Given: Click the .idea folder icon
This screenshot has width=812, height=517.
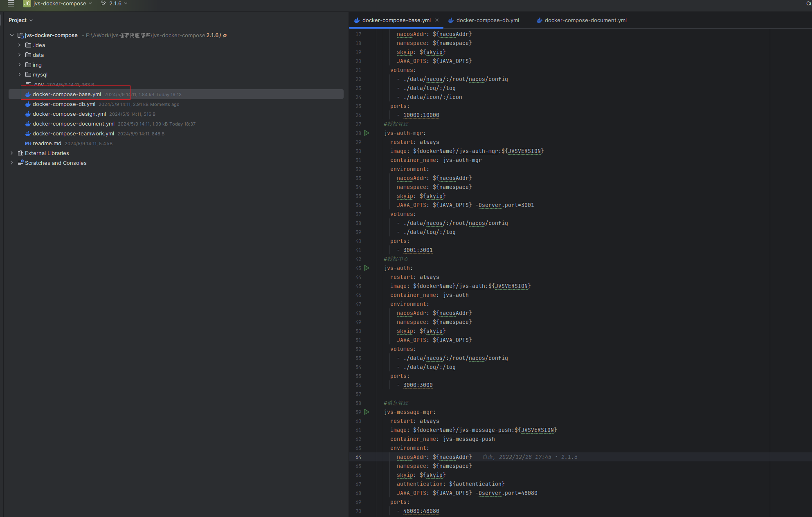Looking at the screenshot, I should pos(28,45).
